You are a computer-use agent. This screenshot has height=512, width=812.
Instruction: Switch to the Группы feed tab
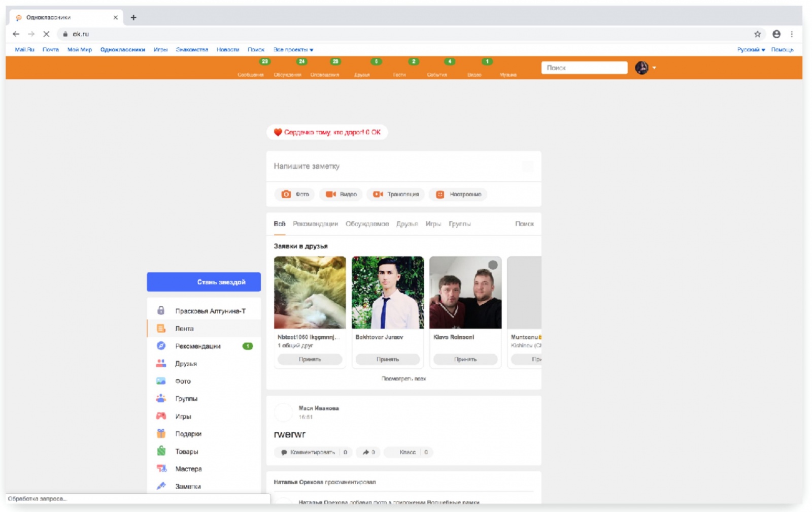click(460, 223)
